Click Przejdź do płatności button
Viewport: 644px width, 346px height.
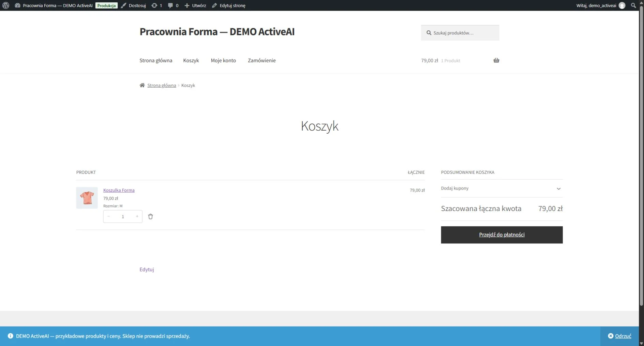coord(501,235)
